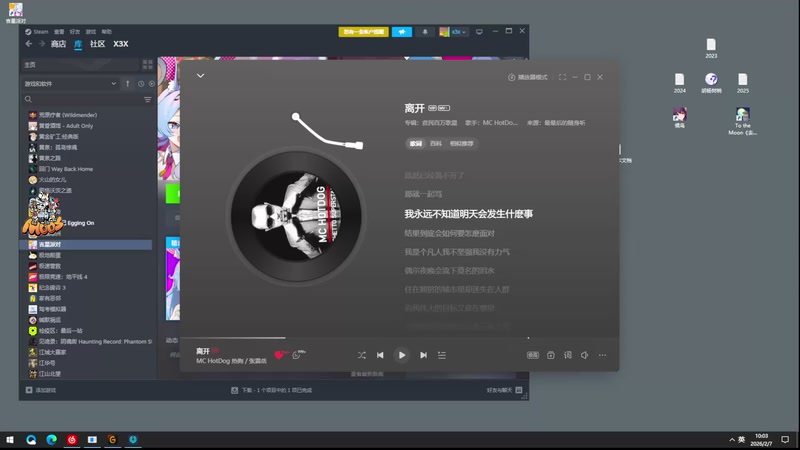The height and width of the screenshot is (450, 800).
Task: Select the 歌词 lyrics tab
Action: pos(416,143)
